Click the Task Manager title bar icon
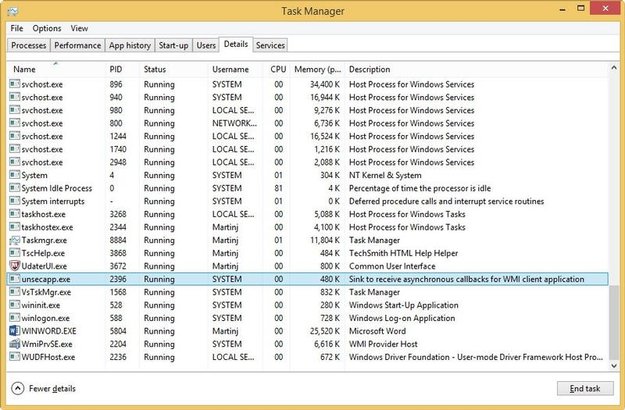 click(13, 11)
